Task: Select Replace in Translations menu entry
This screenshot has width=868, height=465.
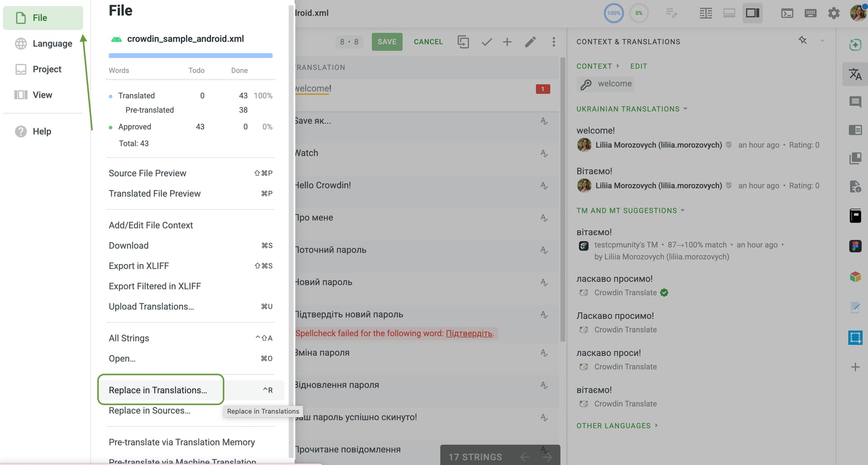Action: (x=190, y=390)
